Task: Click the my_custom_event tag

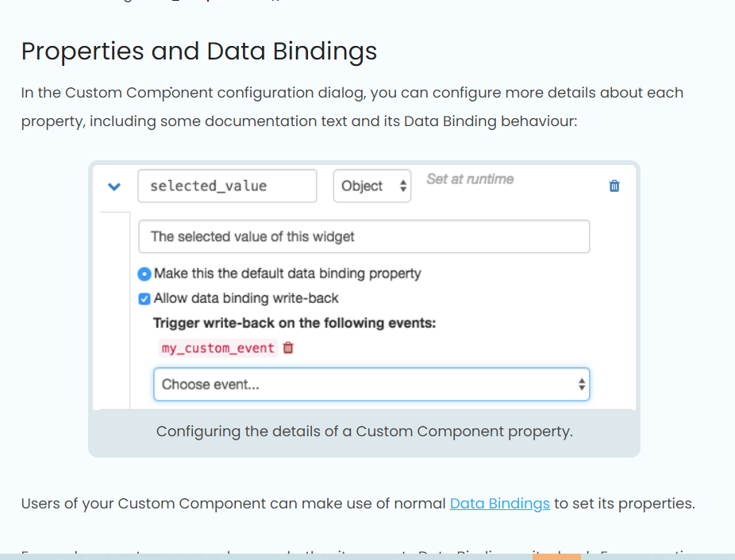Action: coord(218,348)
